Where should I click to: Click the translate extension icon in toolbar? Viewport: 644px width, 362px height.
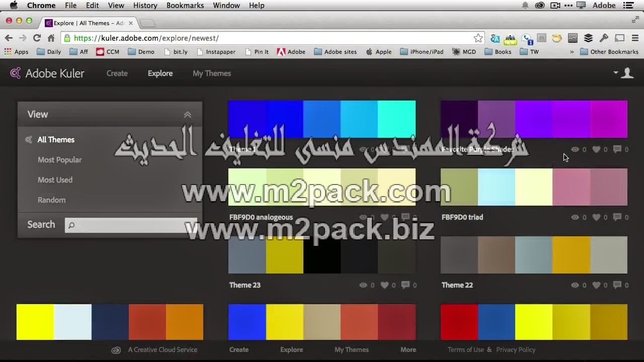[x=495, y=38]
